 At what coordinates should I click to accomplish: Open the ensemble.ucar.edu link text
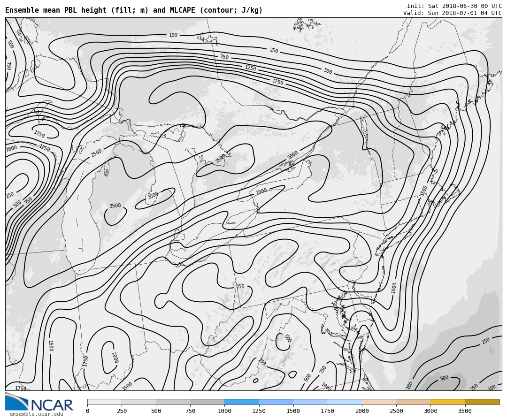click(x=37, y=414)
